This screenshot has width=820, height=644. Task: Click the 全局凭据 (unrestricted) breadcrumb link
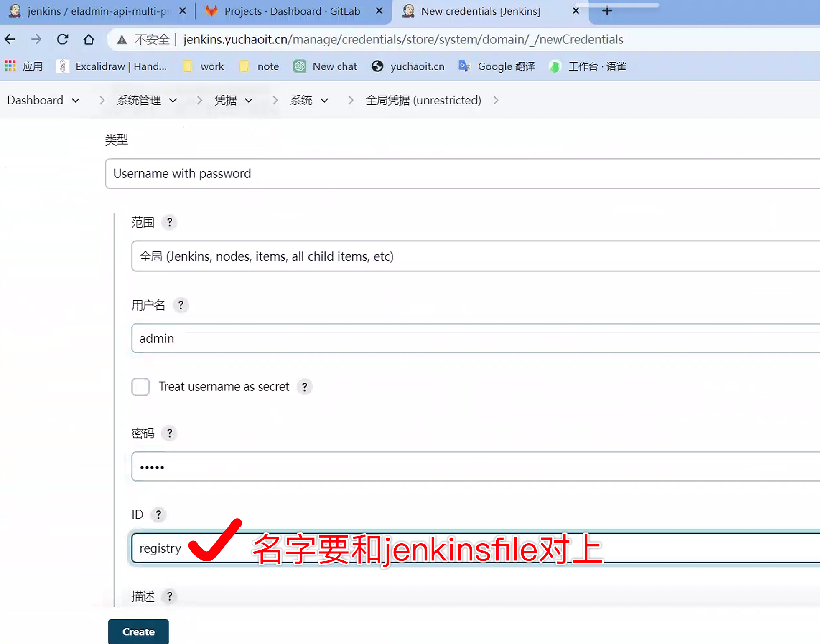tap(423, 100)
